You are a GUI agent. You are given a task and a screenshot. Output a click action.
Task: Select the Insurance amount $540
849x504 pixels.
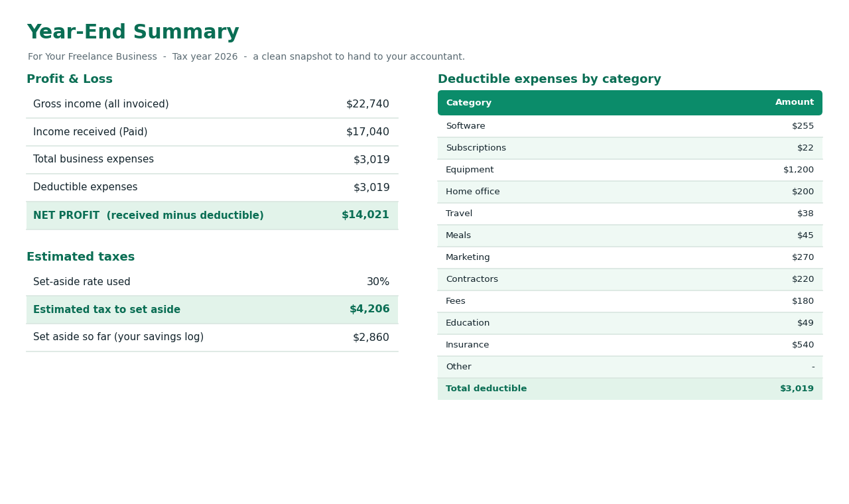tap(803, 345)
